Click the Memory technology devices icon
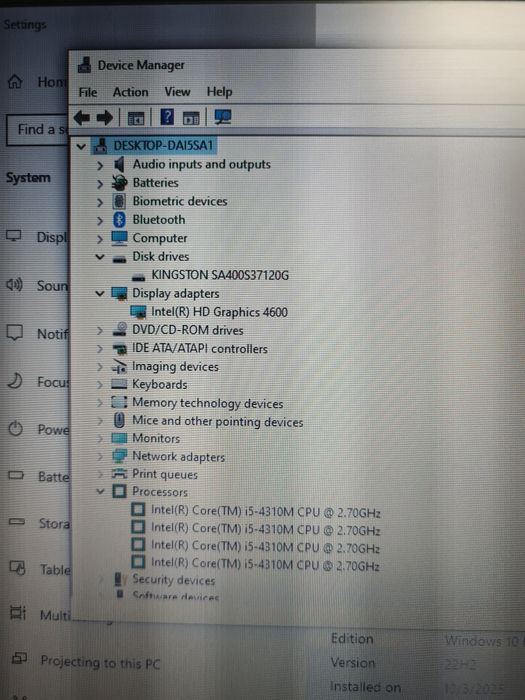 119,402
